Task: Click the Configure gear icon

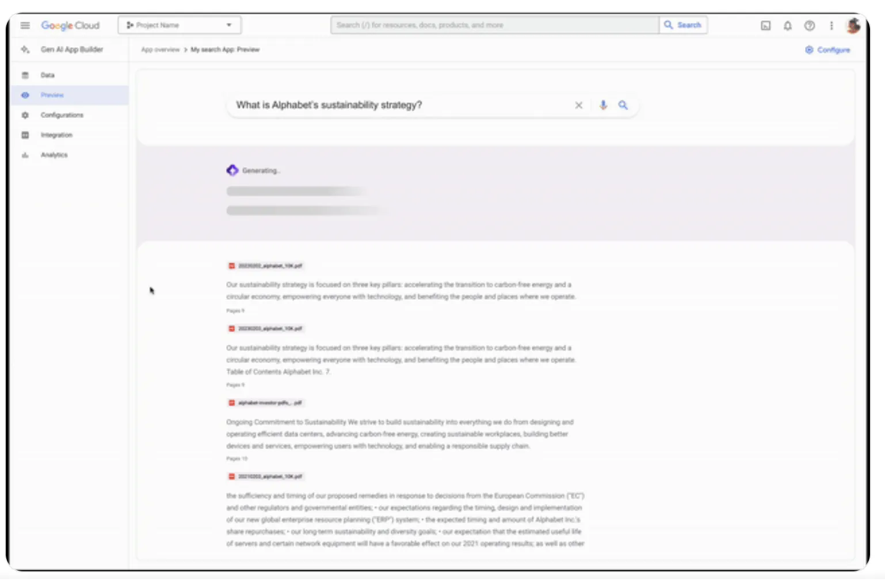Action: [809, 50]
